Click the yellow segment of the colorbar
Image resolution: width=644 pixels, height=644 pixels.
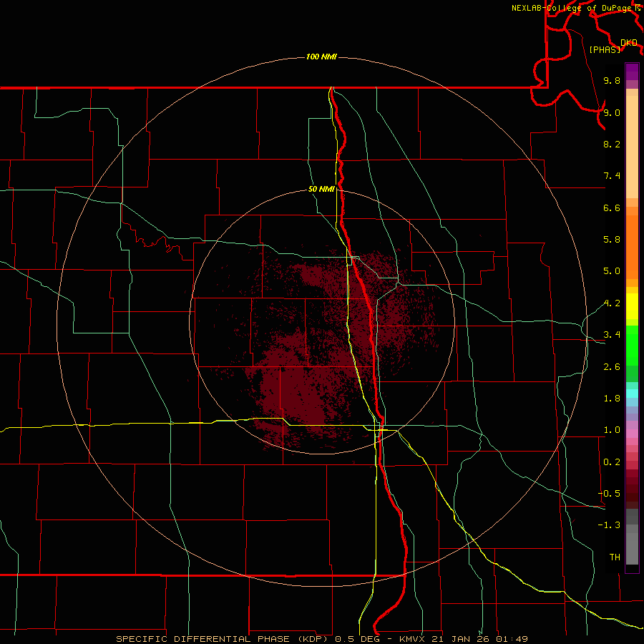click(x=632, y=306)
